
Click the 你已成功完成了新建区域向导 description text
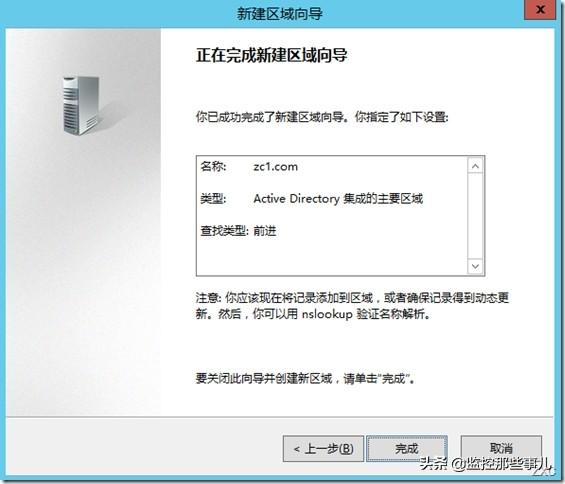click(322, 117)
